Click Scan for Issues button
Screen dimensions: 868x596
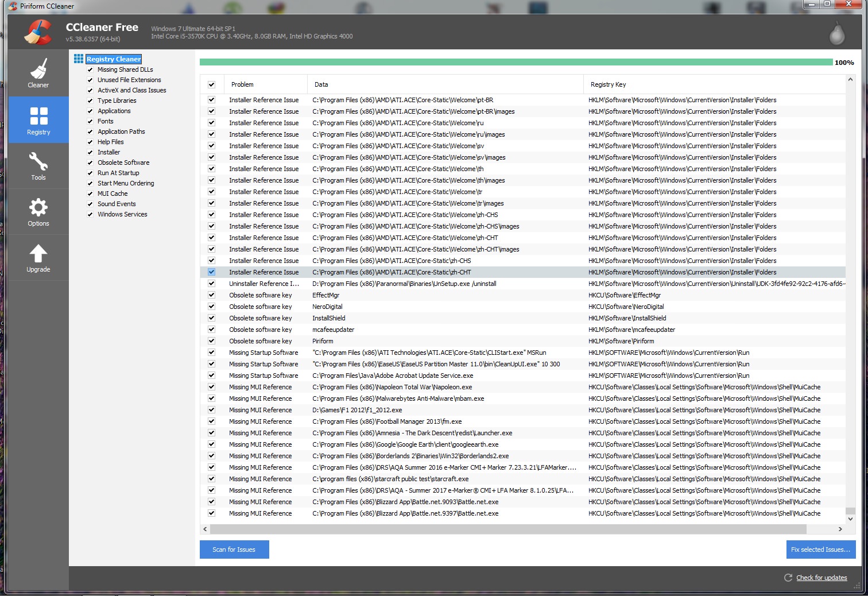point(234,549)
